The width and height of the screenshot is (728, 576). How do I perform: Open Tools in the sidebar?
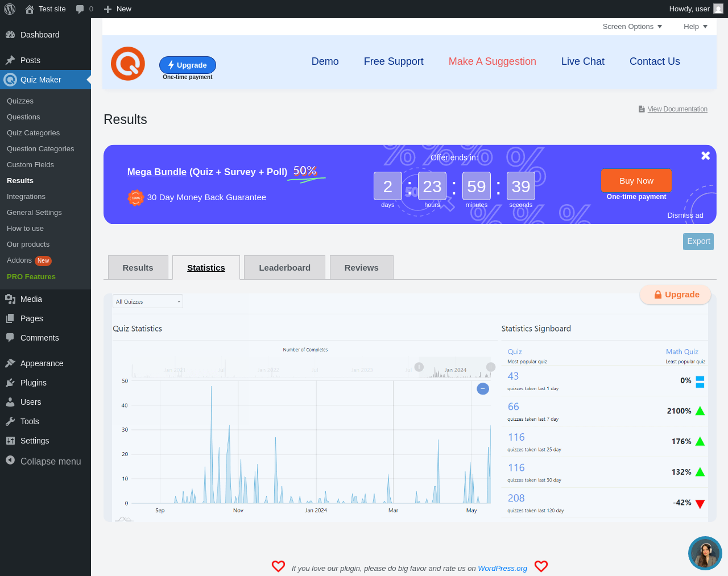45,421
